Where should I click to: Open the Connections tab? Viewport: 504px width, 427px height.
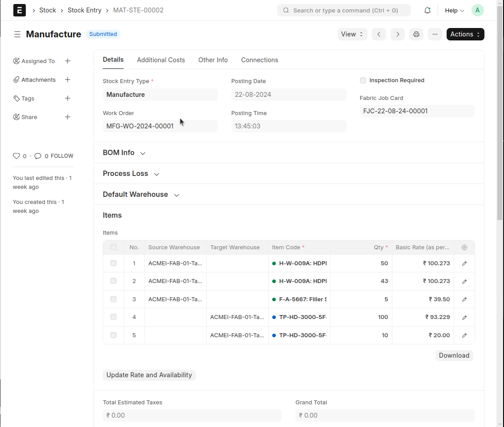(x=259, y=60)
